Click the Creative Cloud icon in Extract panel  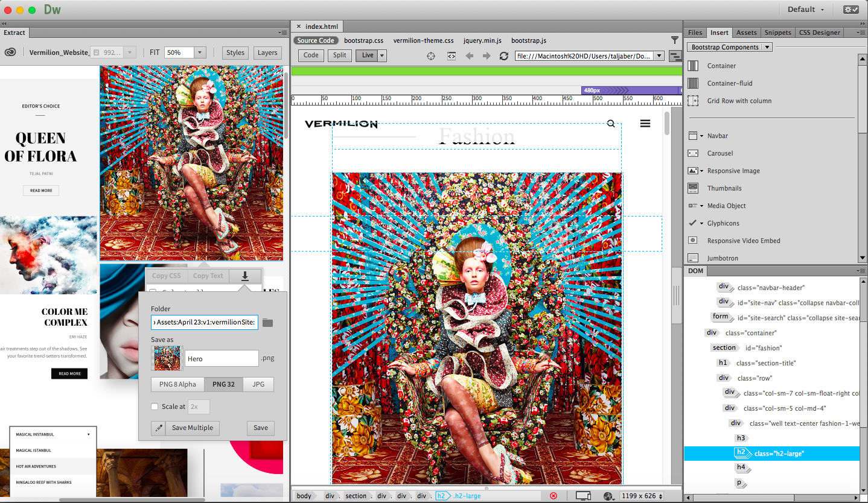10,52
